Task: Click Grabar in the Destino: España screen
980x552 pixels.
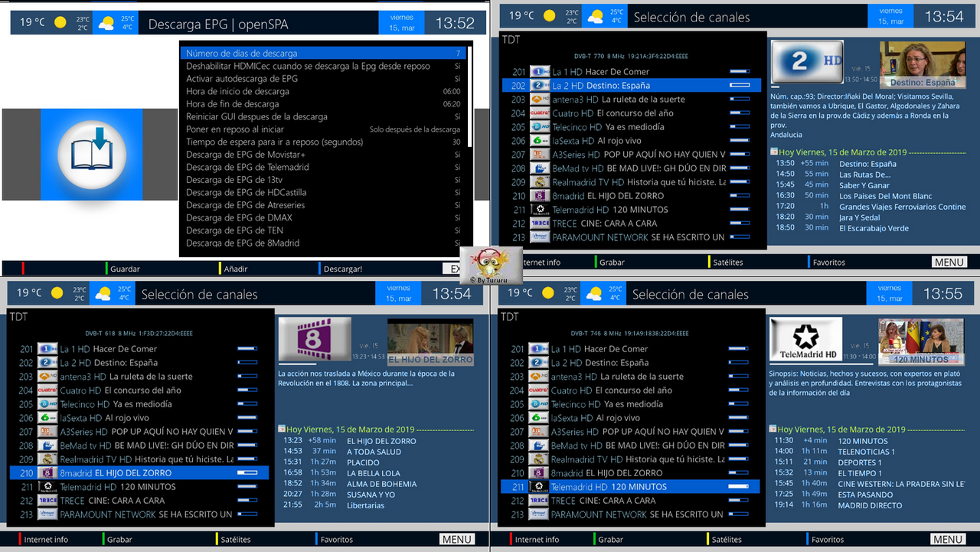Action: (x=610, y=262)
